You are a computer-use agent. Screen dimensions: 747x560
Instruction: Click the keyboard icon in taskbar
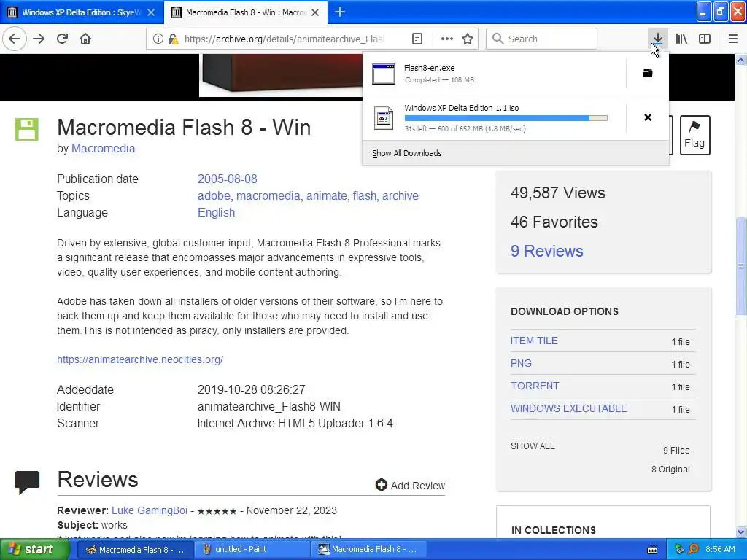(x=652, y=550)
